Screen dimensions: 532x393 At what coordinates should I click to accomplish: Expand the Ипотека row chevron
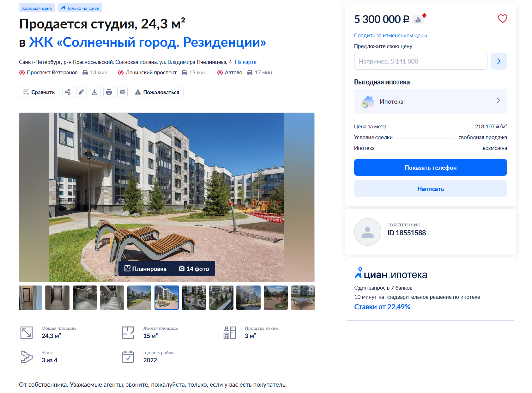click(x=498, y=101)
